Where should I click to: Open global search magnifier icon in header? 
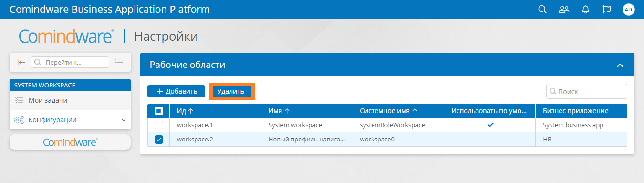(x=542, y=10)
